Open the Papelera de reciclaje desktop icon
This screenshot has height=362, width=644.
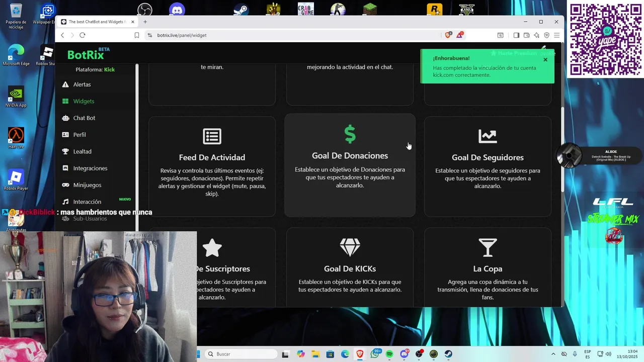click(x=16, y=17)
